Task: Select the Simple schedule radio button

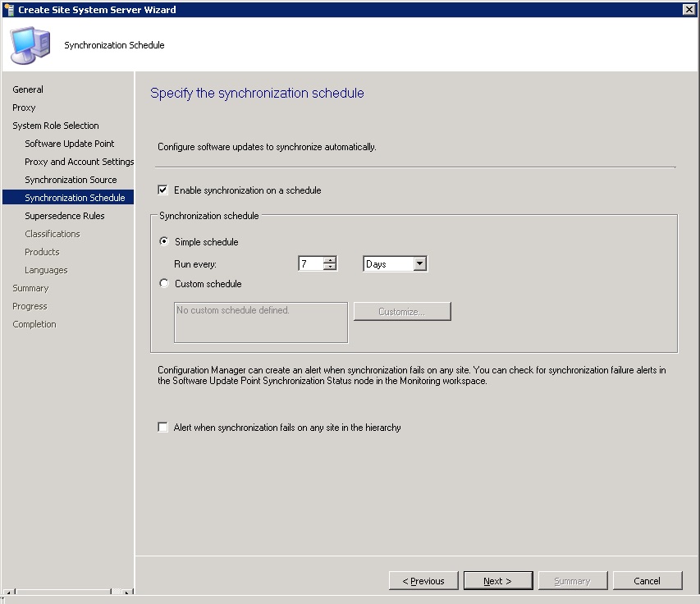Action: click(x=164, y=242)
